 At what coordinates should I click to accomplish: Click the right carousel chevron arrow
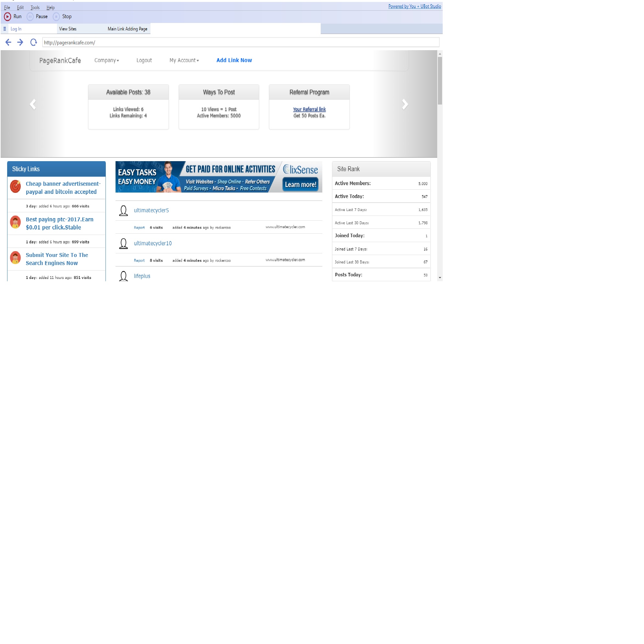click(x=404, y=104)
